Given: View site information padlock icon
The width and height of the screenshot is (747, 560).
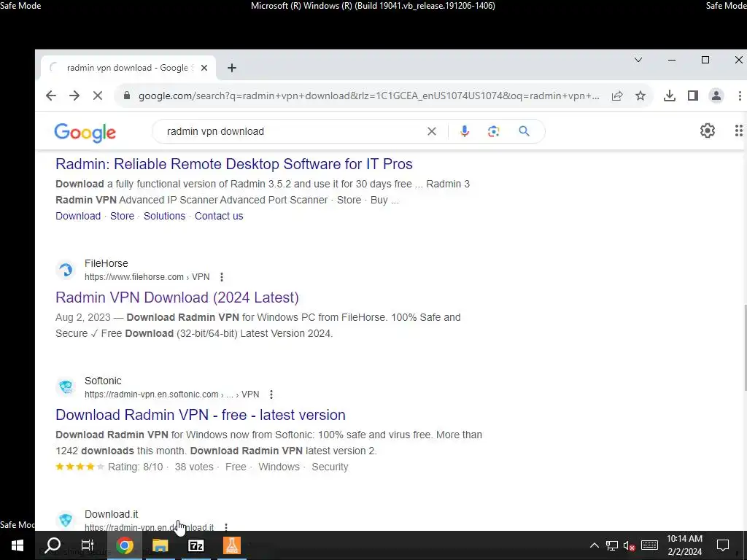Looking at the screenshot, I should 127,96.
